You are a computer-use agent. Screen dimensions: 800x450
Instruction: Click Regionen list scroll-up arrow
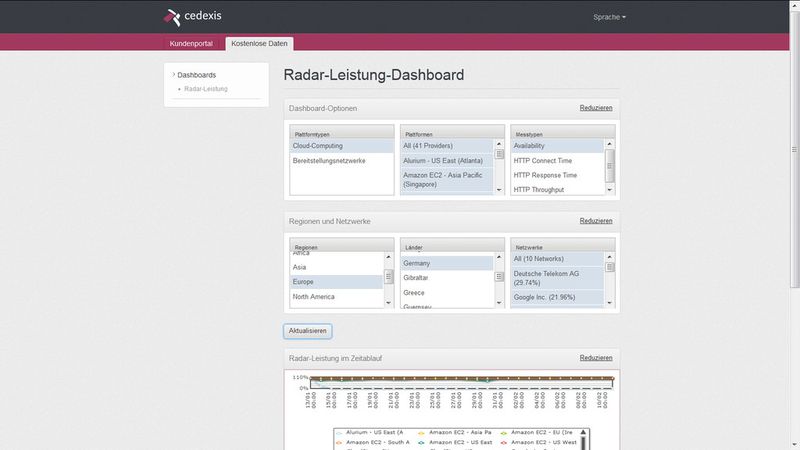click(x=388, y=257)
